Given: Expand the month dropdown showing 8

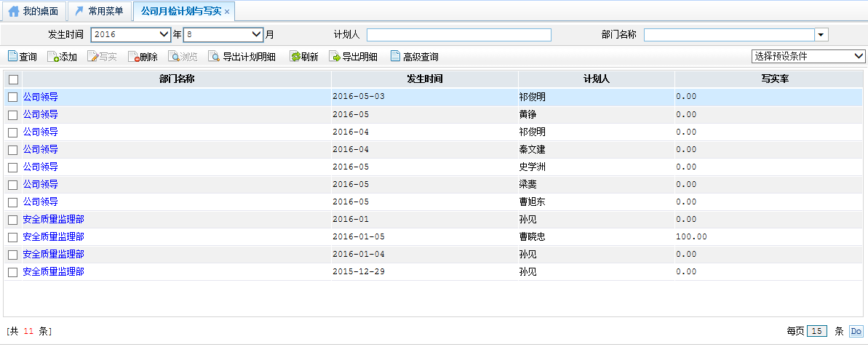Looking at the screenshot, I should [223, 34].
